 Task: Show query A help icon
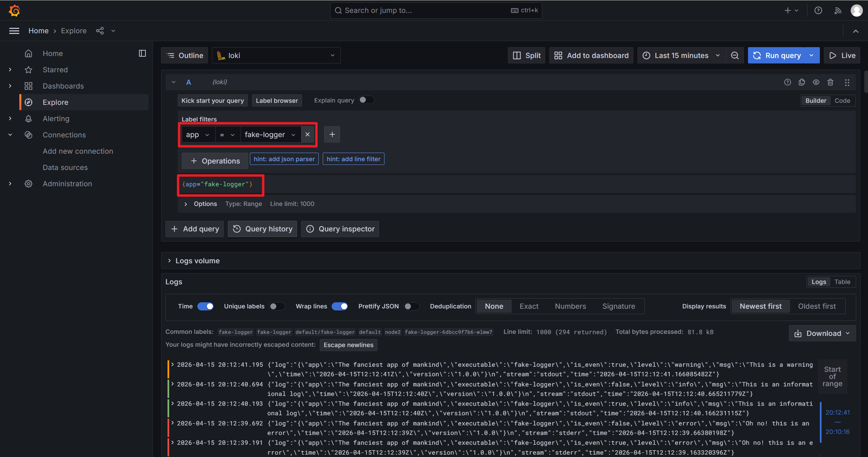pyautogui.click(x=788, y=82)
